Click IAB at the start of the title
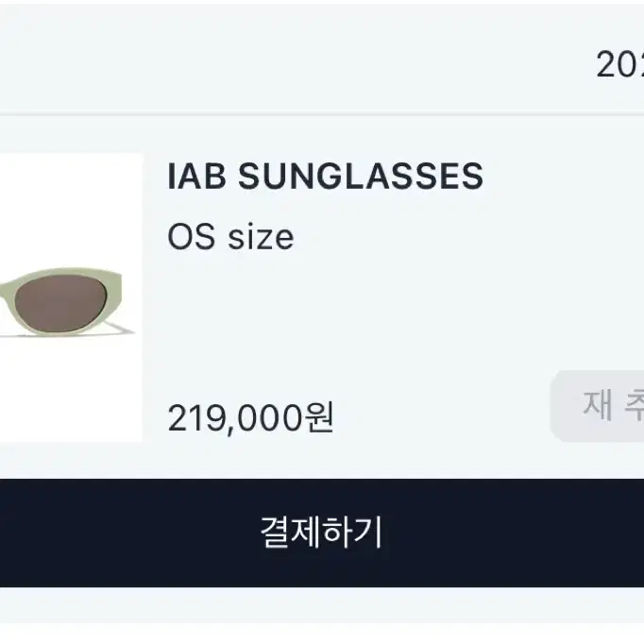Viewport: 644px width, 644px height. [x=196, y=177]
